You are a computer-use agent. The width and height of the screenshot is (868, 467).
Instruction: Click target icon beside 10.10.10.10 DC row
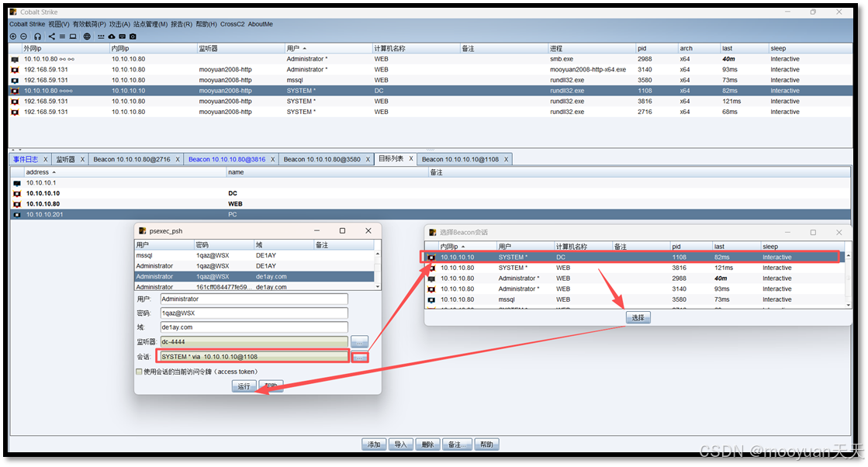point(17,194)
